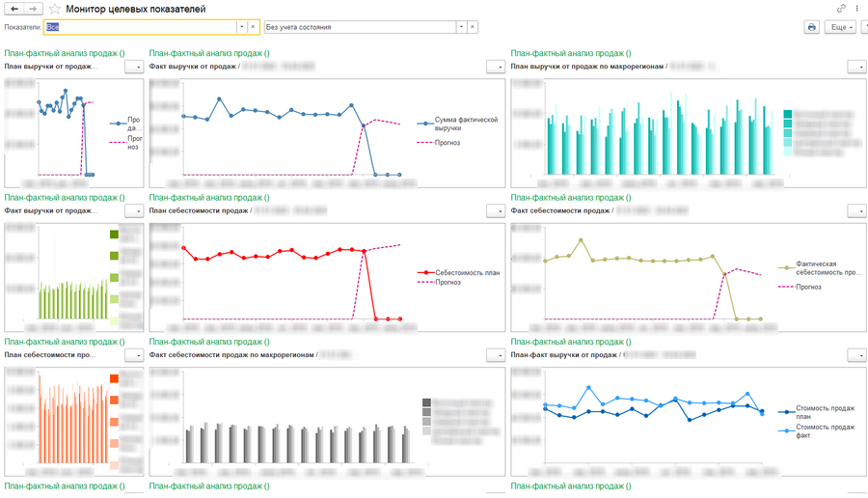The height and width of the screenshot is (498, 868).
Task: Open the top-left 'План-фактный анализ продаж ()' link
Action: pos(65,53)
